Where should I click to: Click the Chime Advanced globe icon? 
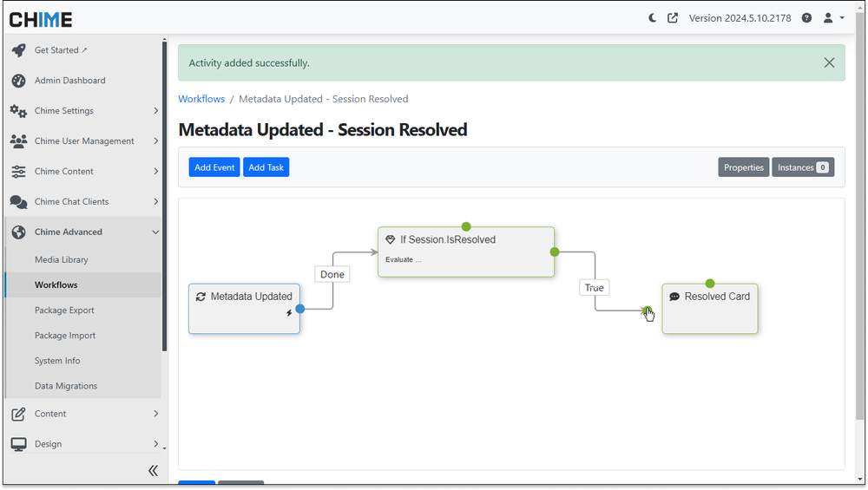coord(19,232)
